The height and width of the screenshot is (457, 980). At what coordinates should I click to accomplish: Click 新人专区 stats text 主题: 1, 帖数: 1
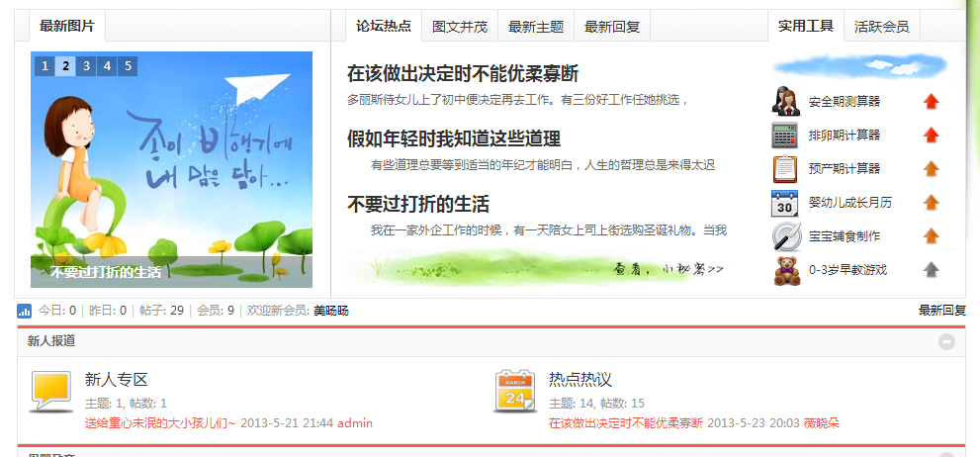(126, 404)
